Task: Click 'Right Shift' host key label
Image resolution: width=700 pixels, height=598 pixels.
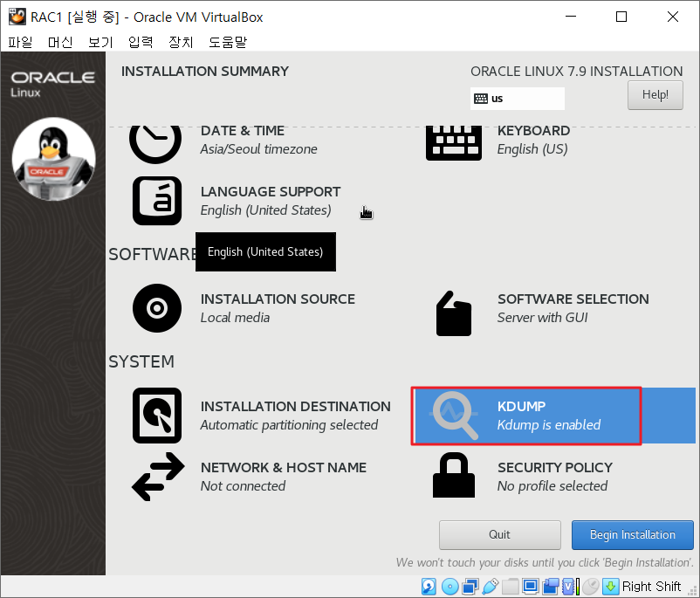Action: point(651,587)
